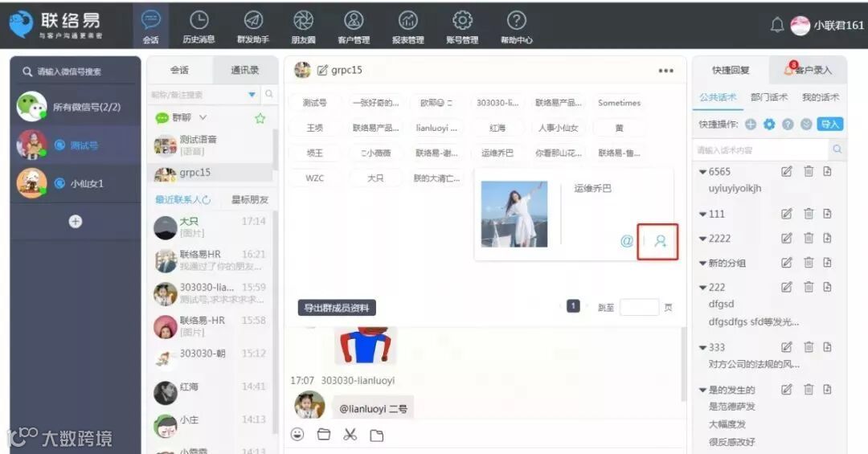This screenshot has height=454, width=868.
Task: Click the quick-action settings gear icon
Action: 769,124
